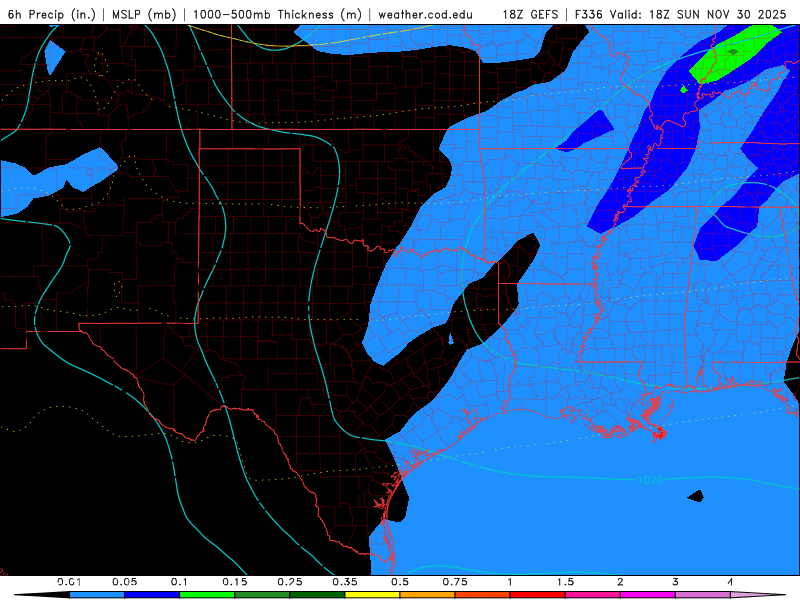Screen dimensions: 800x600
Task: Click the 1020 isobar contour label
Action: click(x=650, y=480)
